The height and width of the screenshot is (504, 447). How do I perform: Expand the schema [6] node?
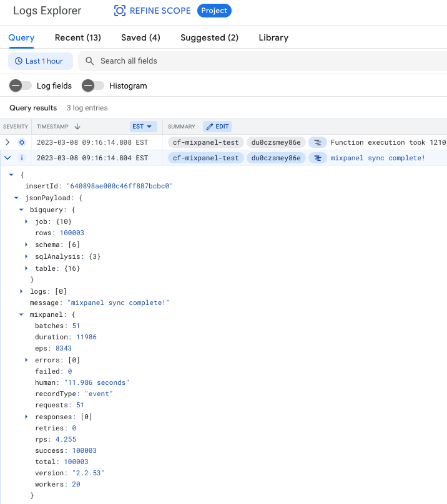coord(26,245)
